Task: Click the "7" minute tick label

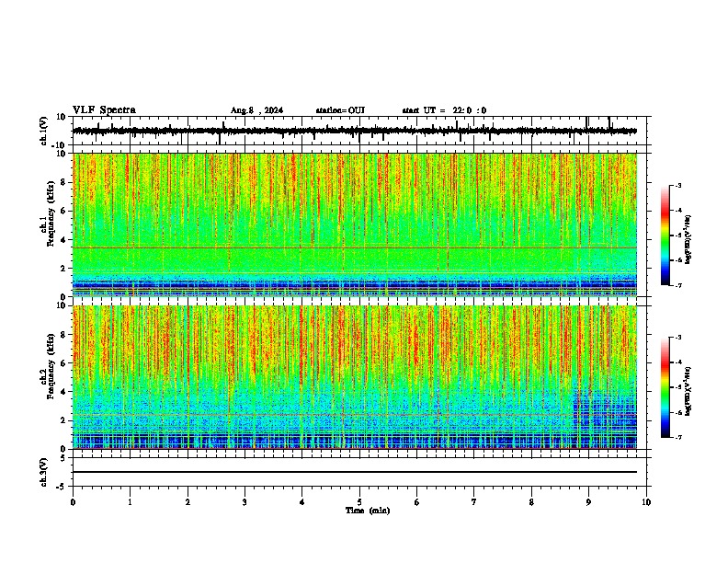Action: click(x=474, y=502)
